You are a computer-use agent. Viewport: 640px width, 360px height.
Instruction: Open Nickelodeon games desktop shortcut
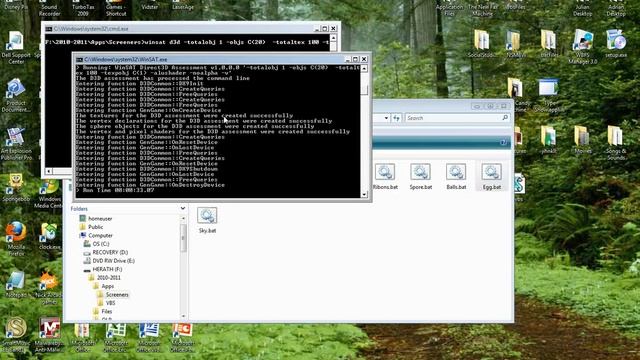(49, 288)
